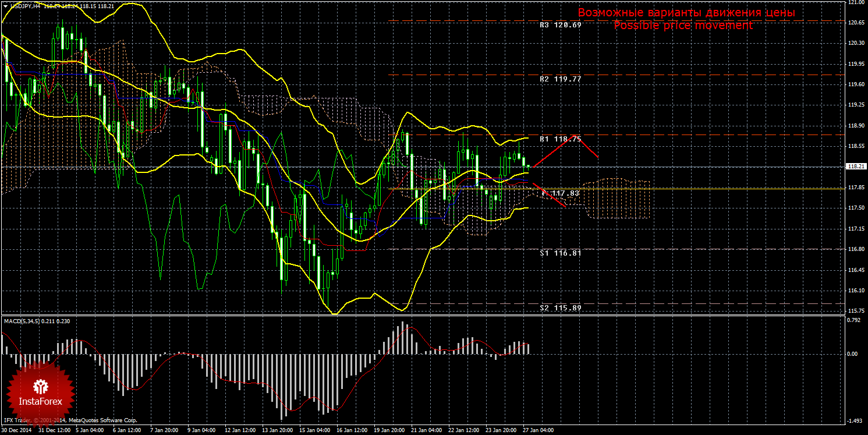868x435 pixels.
Task: Select the R3 120.69 resistance label
Action: 560,26
